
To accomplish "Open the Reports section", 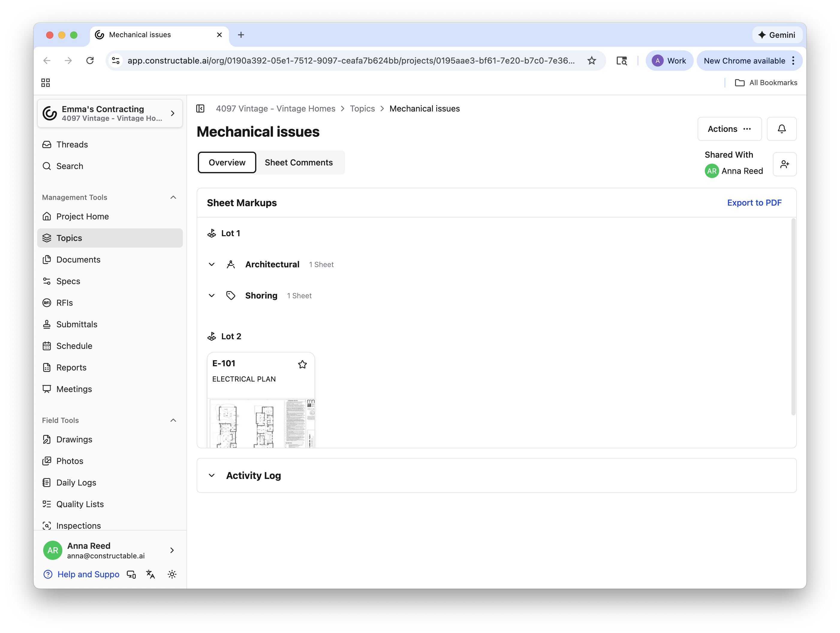I will click(x=110, y=367).
